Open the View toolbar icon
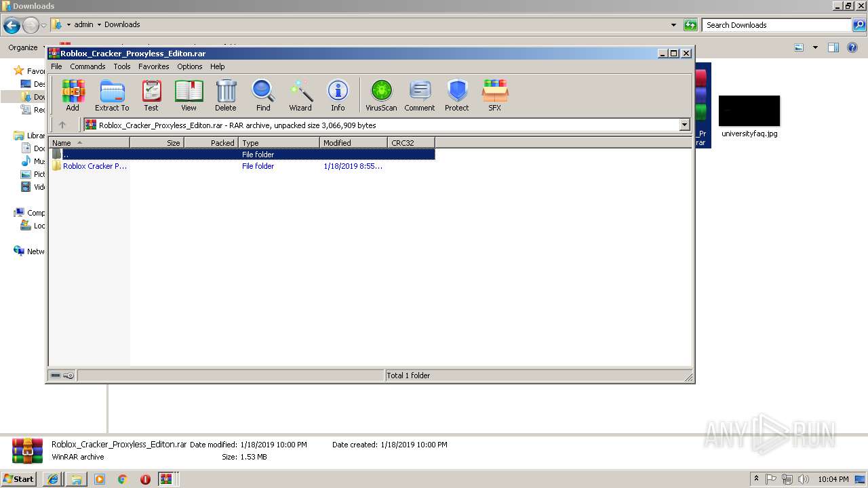The height and width of the screenshot is (488, 868). tap(189, 95)
